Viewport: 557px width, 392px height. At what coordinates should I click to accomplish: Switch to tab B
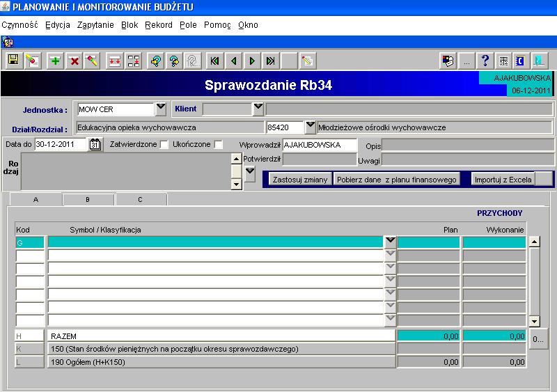(88, 199)
